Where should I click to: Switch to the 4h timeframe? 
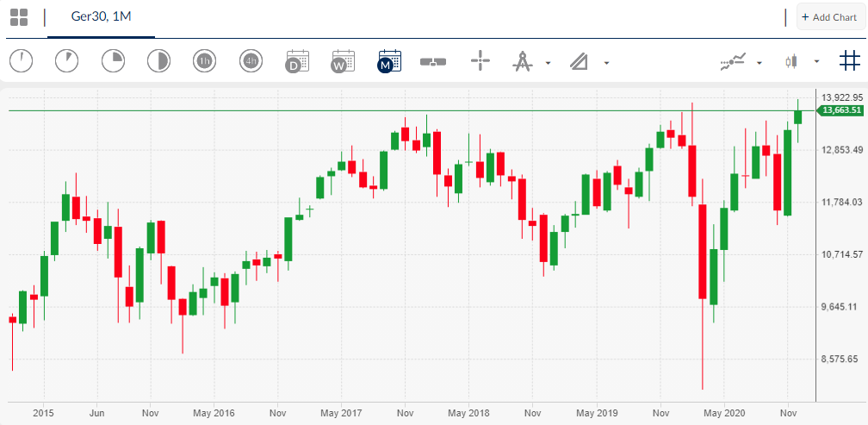(251, 61)
